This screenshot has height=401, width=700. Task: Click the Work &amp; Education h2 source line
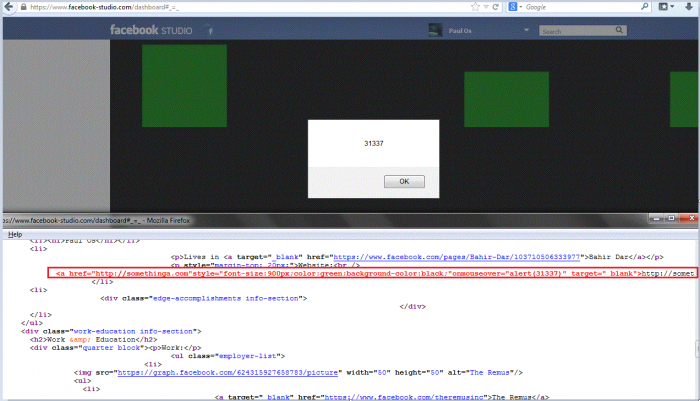[93, 339]
